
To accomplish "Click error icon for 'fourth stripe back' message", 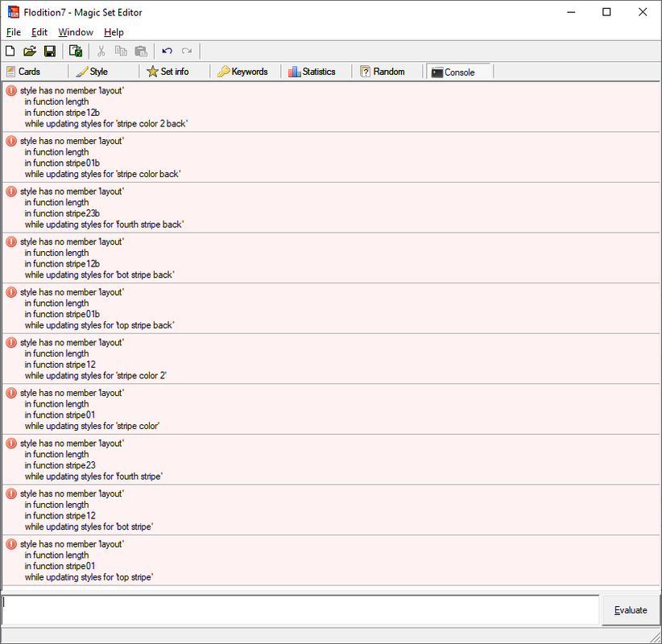I will pos(11,191).
